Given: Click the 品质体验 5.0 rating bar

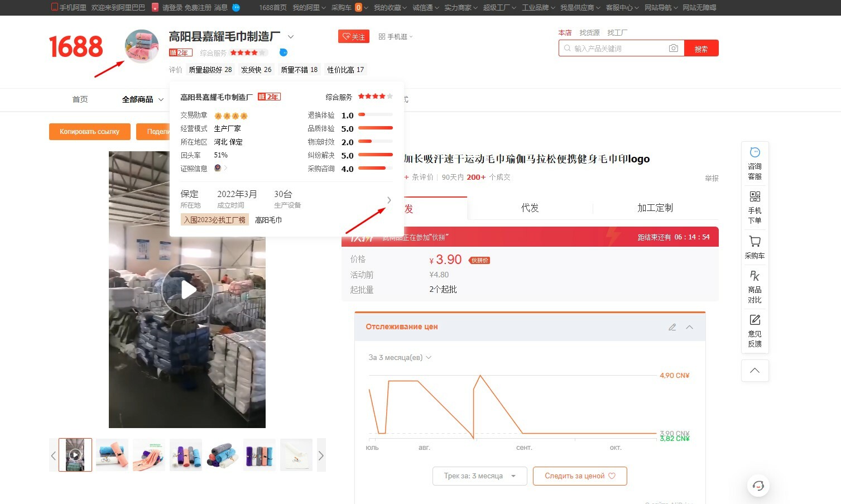Looking at the screenshot, I should click(x=375, y=128).
